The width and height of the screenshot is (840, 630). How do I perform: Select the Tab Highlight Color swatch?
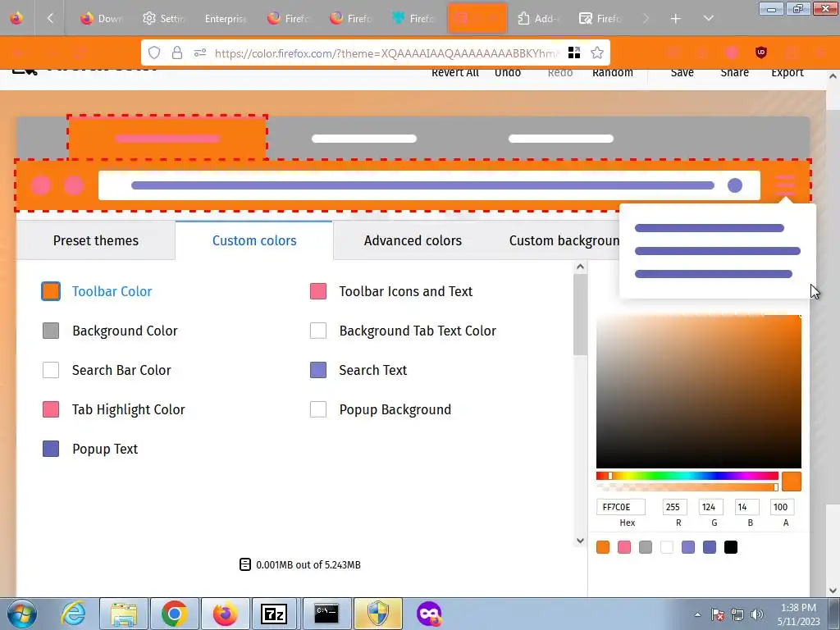coord(51,409)
